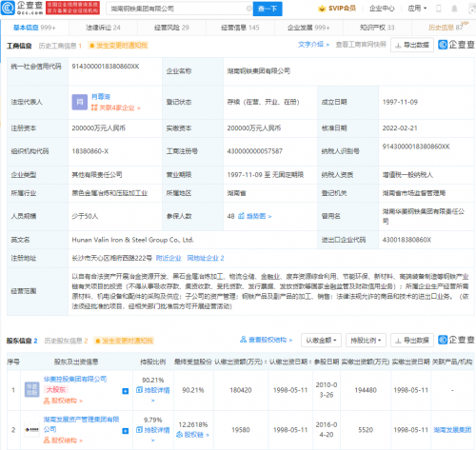Open 历史工商信息 1 link
476x450 pixels.
(x=60, y=46)
